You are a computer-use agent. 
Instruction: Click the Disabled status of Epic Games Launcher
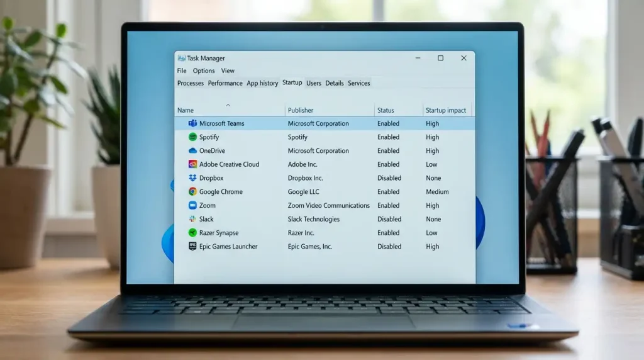tap(389, 246)
